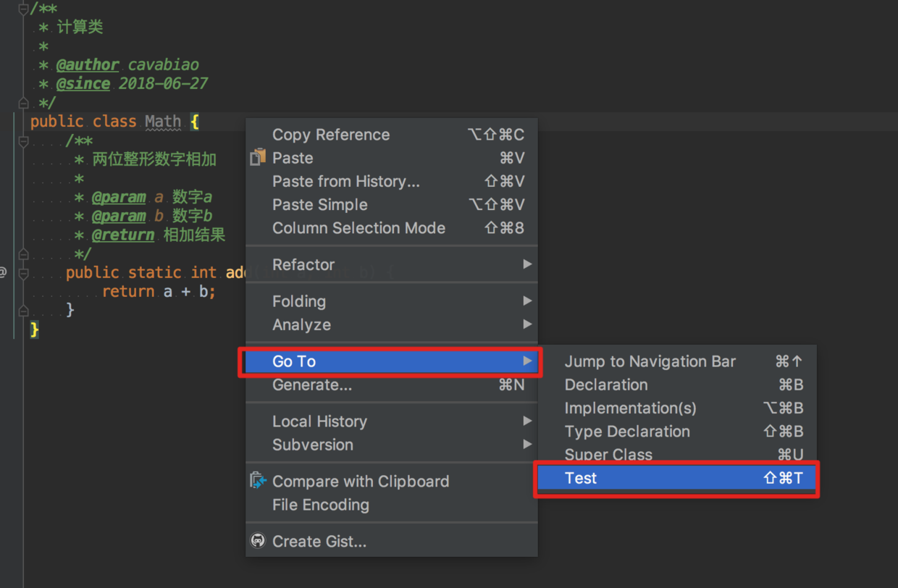
Task: Choose Copy Reference from context menu
Action: pos(331,135)
